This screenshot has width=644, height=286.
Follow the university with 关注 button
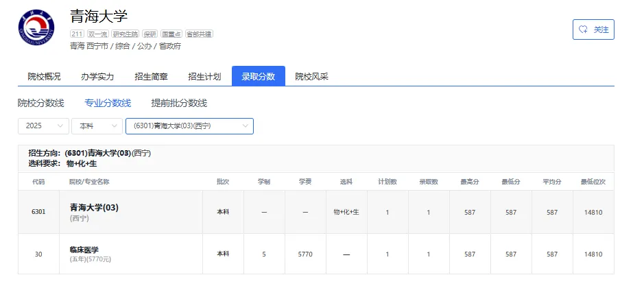[593, 29]
